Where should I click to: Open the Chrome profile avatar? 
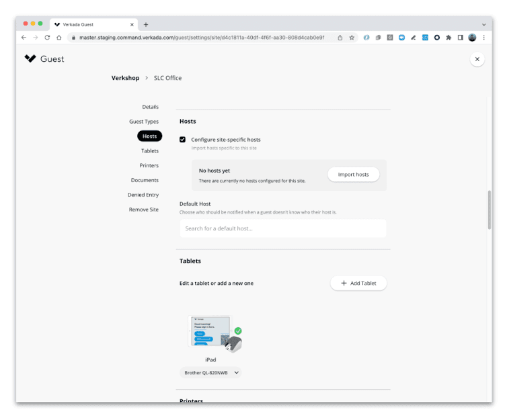coord(472,38)
